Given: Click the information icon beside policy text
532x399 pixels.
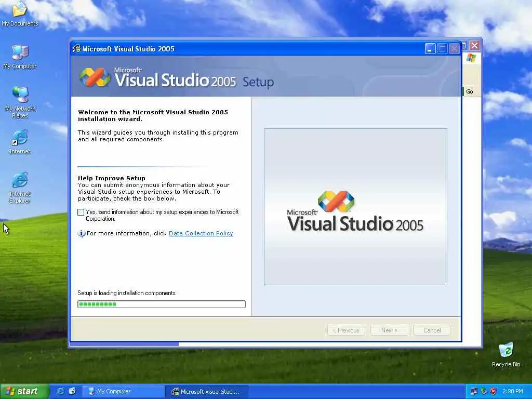Looking at the screenshot, I should pos(82,233).
